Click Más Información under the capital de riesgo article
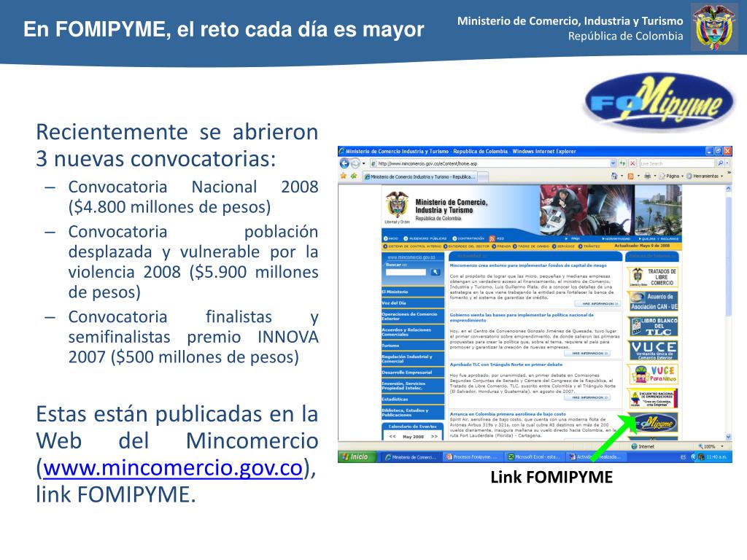747x560 pixels. tap(597, 304)
